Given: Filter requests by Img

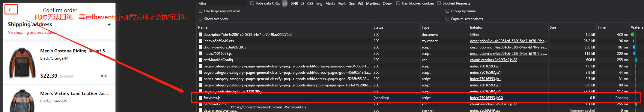Looking at the screenshot, I should point(319,4).
